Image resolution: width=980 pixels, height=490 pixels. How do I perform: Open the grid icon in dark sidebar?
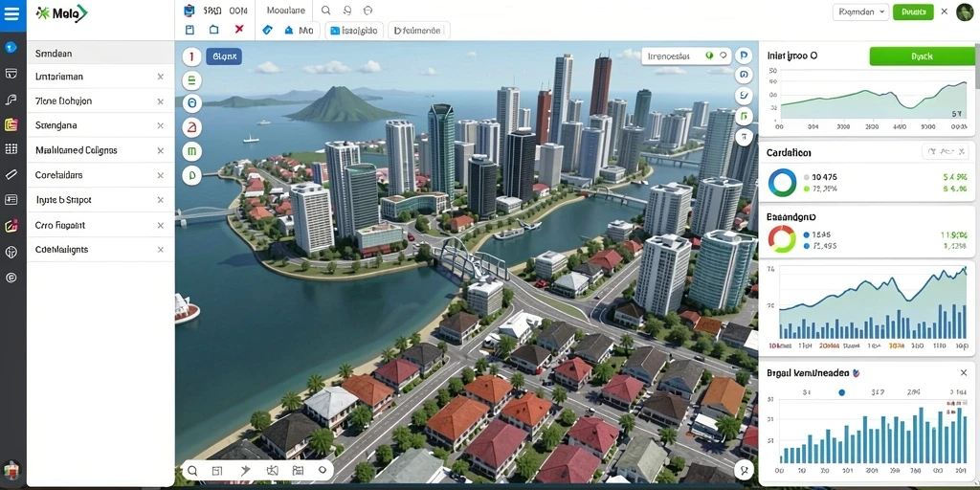[x=11, y=148]
